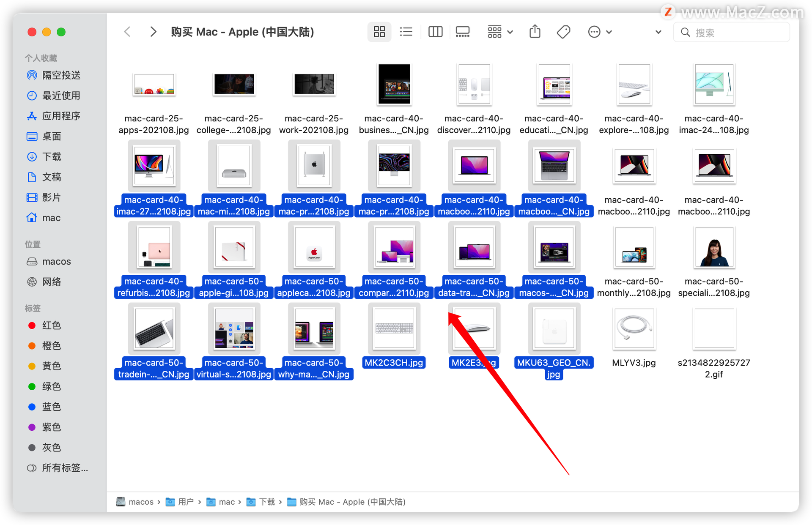This screenshot has height=525, width=812.
Task: Select mac-card-40-busines file thumbnail
Action: coord(394,84)
